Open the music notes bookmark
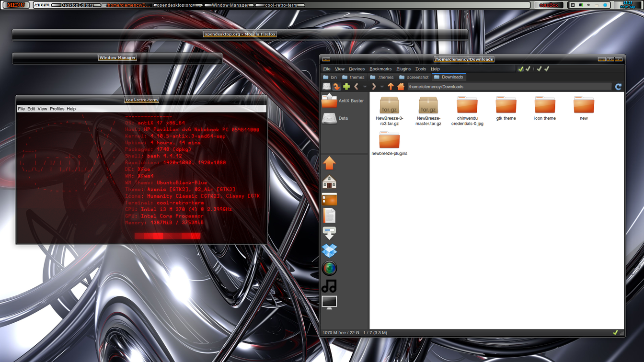 click(x=329, y=285)
